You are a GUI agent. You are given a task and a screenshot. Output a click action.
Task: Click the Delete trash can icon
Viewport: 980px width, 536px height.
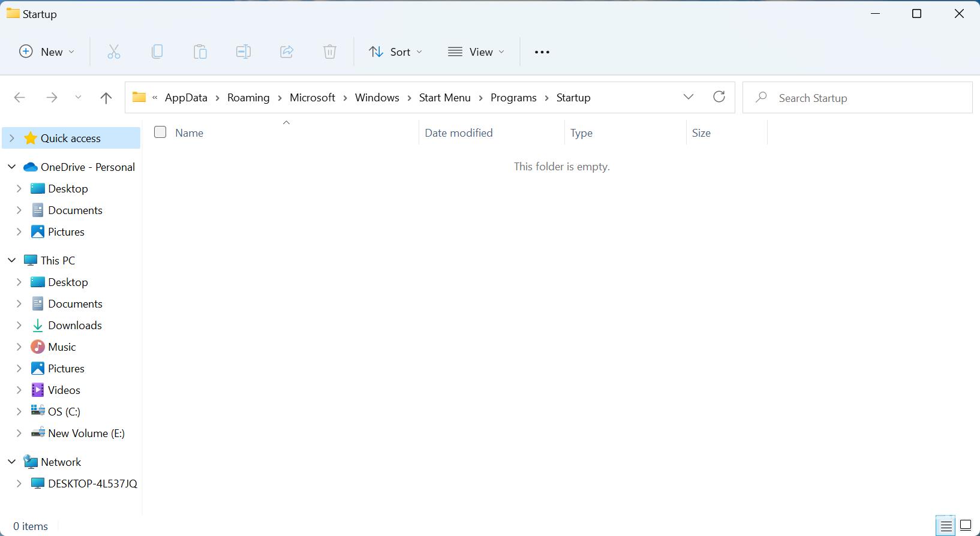point(330,52)
